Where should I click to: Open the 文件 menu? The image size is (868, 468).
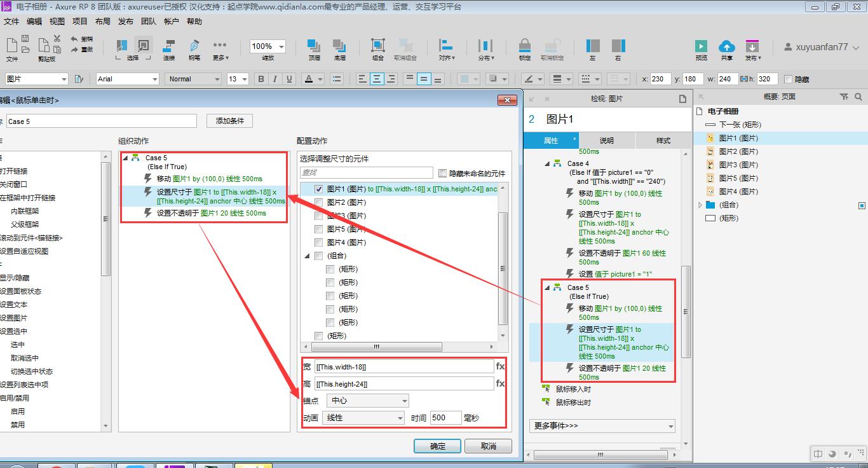11,22
